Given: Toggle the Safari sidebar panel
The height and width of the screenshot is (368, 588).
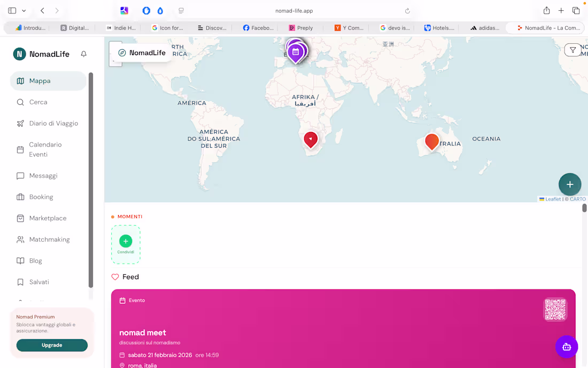Looking at the screenshot, I should point(12,11).
